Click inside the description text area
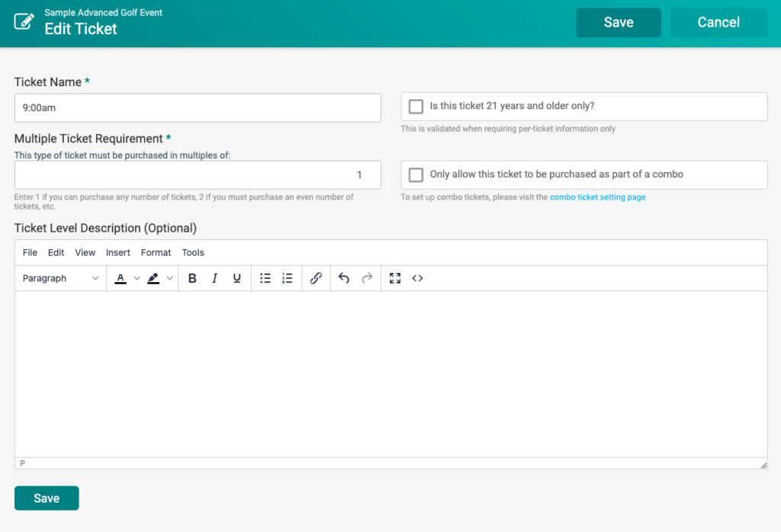Image resolution: width=781 pixels, height=532 pixels. [x=391, y=374]
